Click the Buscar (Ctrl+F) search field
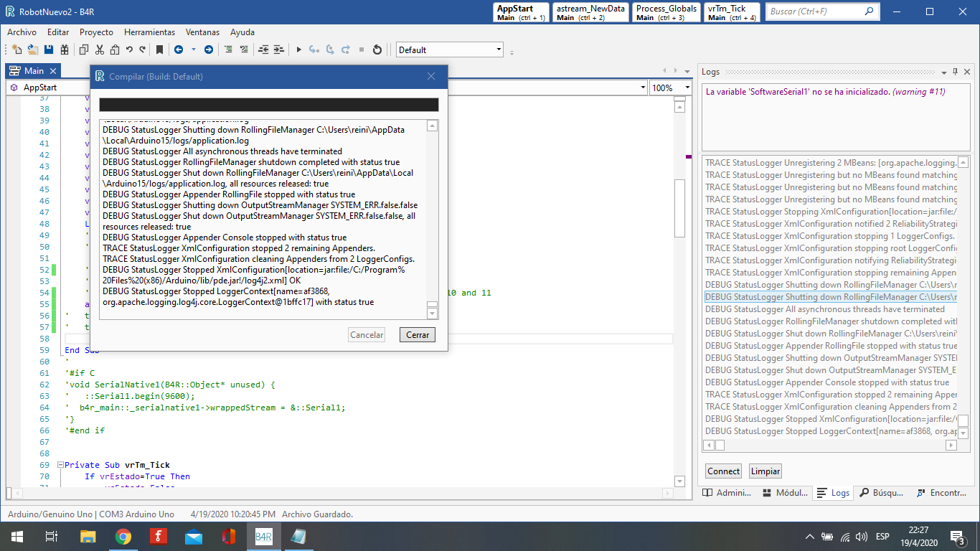Viewport: 980px width, 551px height. pyautogui.click(x=821, y=11)
